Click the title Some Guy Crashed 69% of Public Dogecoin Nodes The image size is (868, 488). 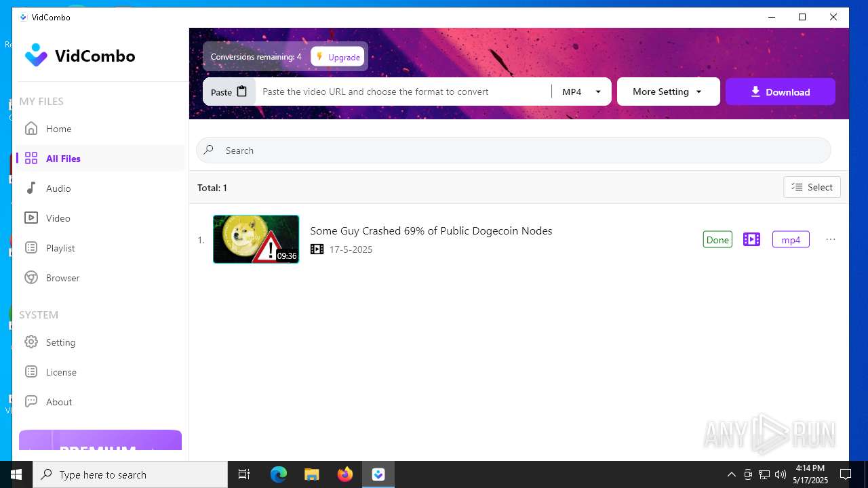point(431,230)
